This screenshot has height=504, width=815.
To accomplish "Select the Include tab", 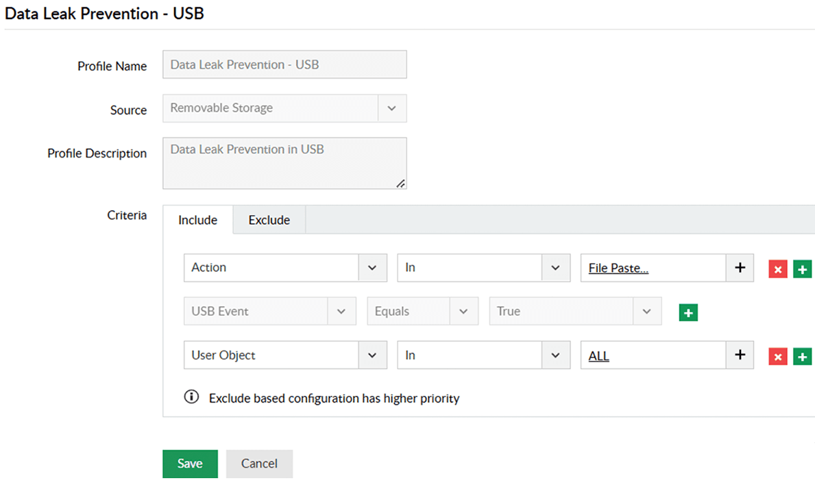I will pyautogui.click(x=197, y=220).
